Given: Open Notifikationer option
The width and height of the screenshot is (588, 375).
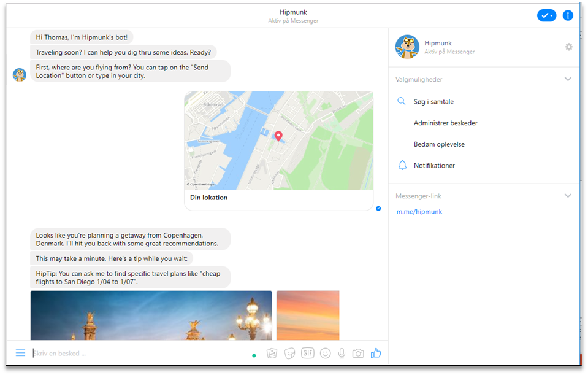Looking at the screenshot, I should tap(434, 166).
